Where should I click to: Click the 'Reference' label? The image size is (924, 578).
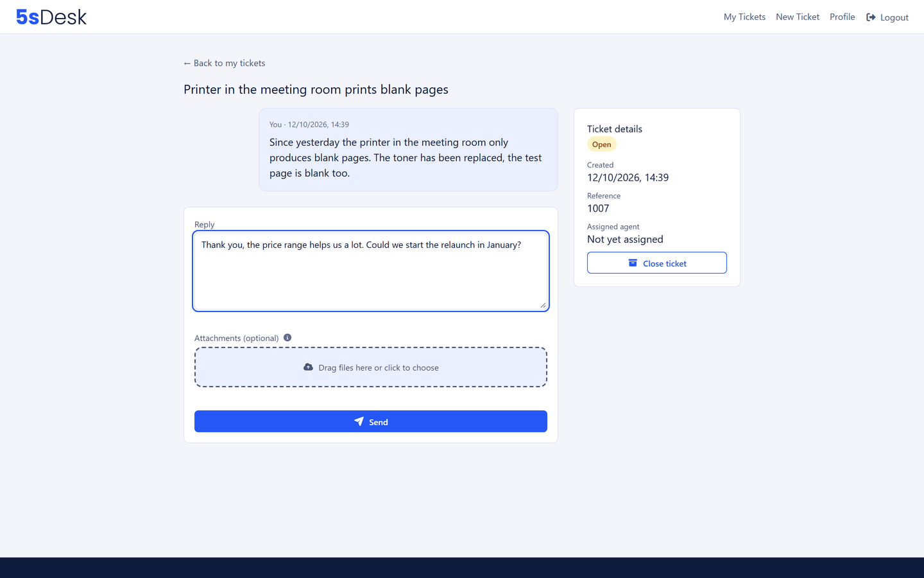[x=604, y=196]
